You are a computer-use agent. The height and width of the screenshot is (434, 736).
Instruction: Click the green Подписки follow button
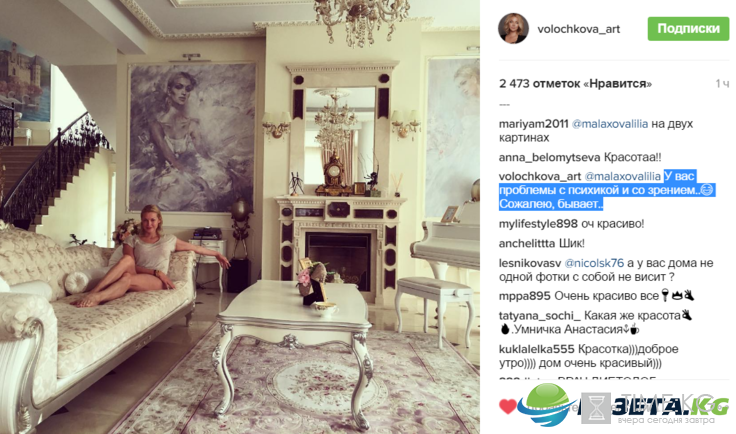coord(688,29)
